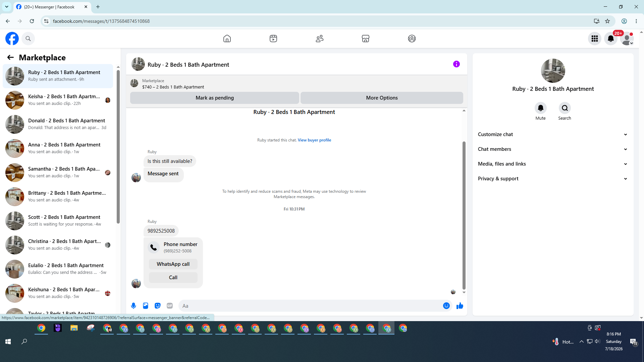The image size is (644, 362).
Task: Open Christina's 2 Beds 1 Bath chat
Action: pyautogui.click(x=58, y=245)
